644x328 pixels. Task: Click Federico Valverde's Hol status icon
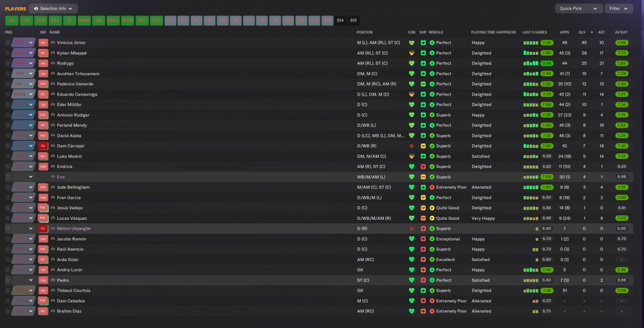coord(43,84)
